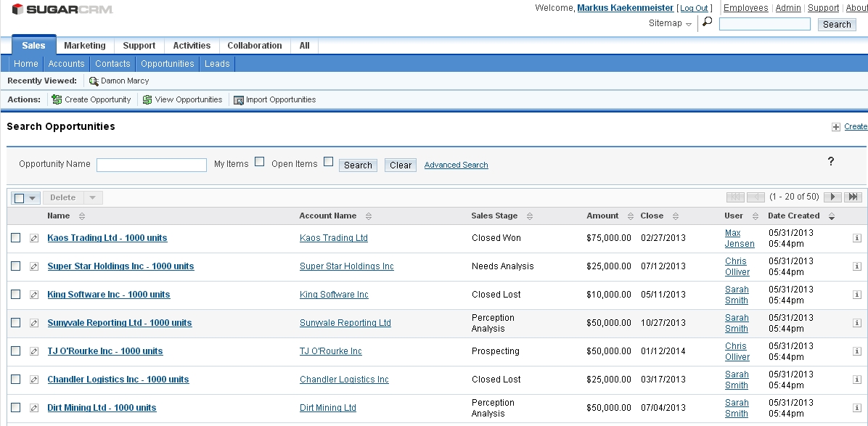868x426 pixels.
Task: Show info details for Chandler Logistics Inc row
Action: [857, 379]
